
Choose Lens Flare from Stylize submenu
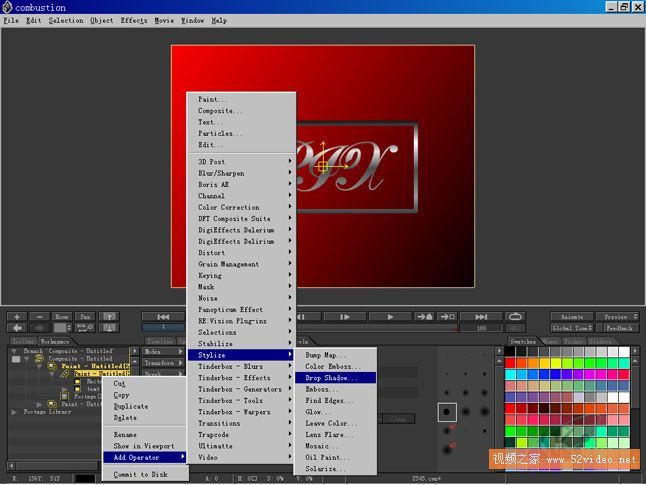pyautogui.click(x=335, y=434)
